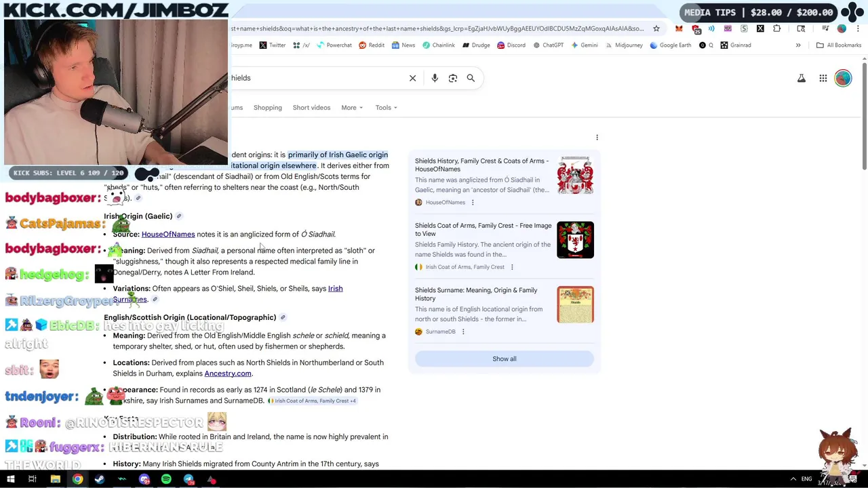The image size is (868, 488).
Task: Open the Google account avatar
Action: (x=843, y=78)
